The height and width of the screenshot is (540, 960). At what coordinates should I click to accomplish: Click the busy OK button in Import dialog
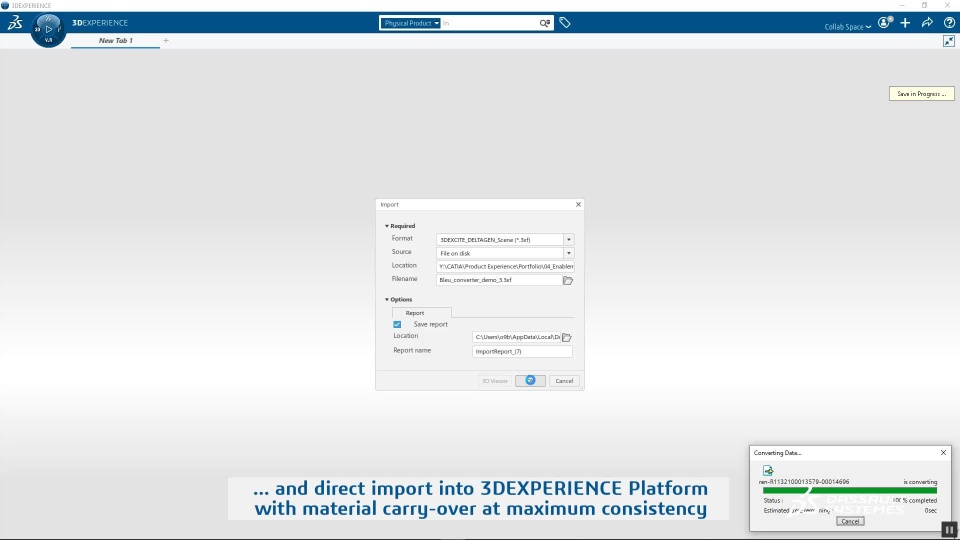(530, 381)
